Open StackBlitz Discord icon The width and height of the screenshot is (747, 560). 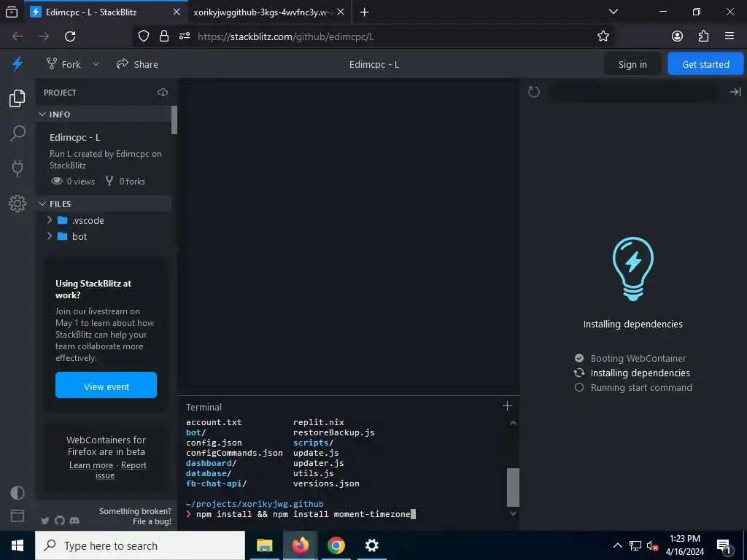point(74,521)
